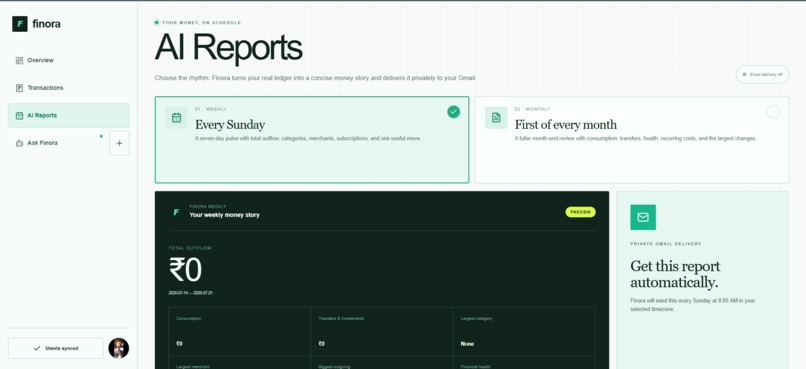Click the TOTAL OUTFLOW label

(x=190, y=248)
